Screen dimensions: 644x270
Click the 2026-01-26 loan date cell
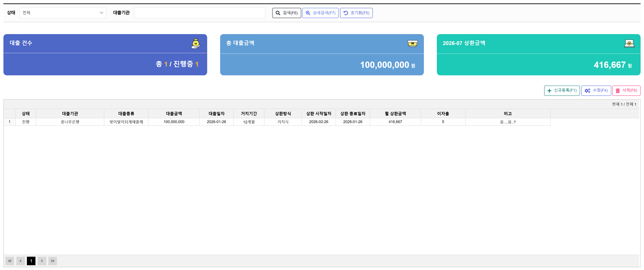point(217,122)
